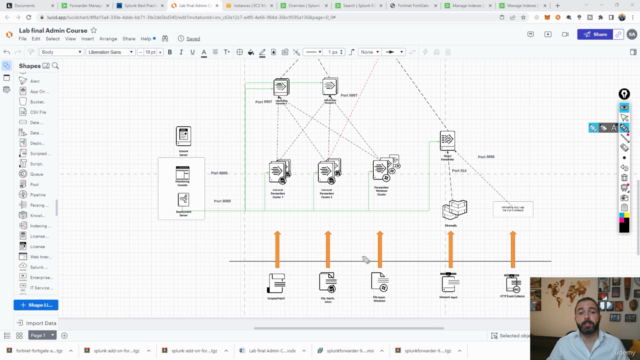Pick color from annotation toolbar palette
The width and height of the screenshot is (640, 360).
[x=624, y=222]
